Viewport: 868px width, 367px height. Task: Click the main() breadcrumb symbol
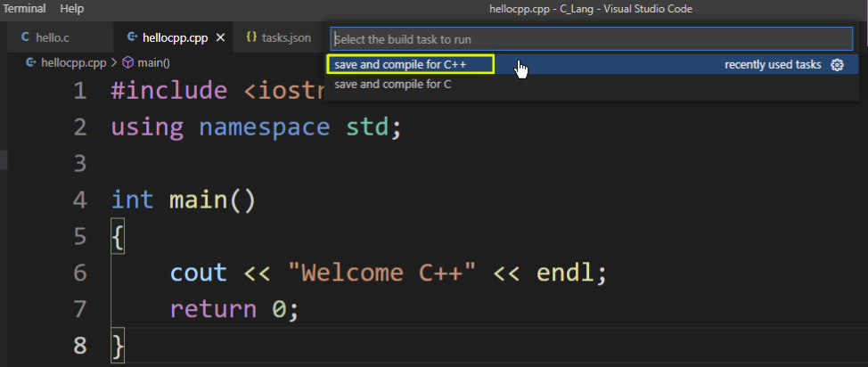(153, 62)
